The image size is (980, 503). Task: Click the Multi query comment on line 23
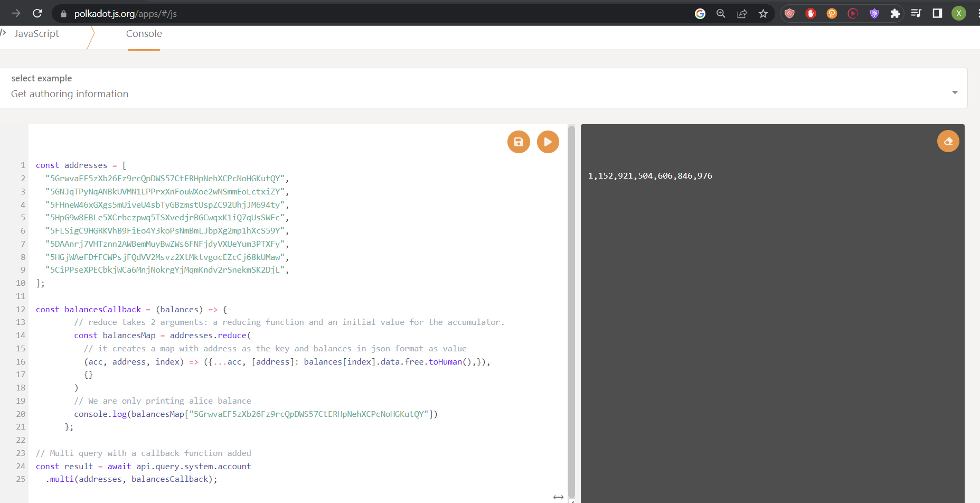click(x=143, y=453)
